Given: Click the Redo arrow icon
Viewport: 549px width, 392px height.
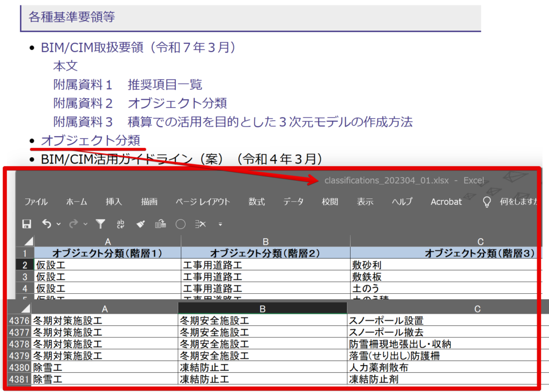Looking at the screenshot, I should pyautogui.click(x=75, y=224).
